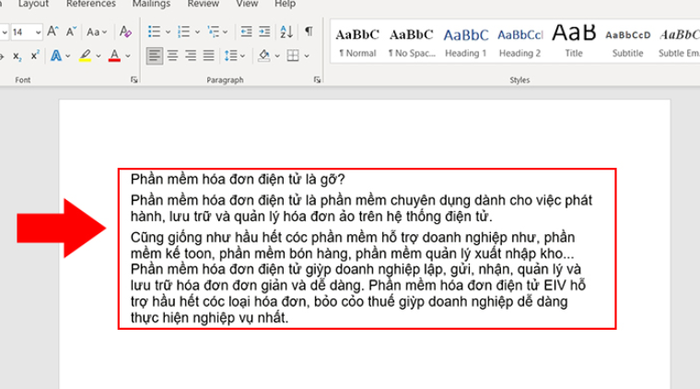700x389 pixels.
Task: Switch to the Mailings tab
Action: coord(151,4)
